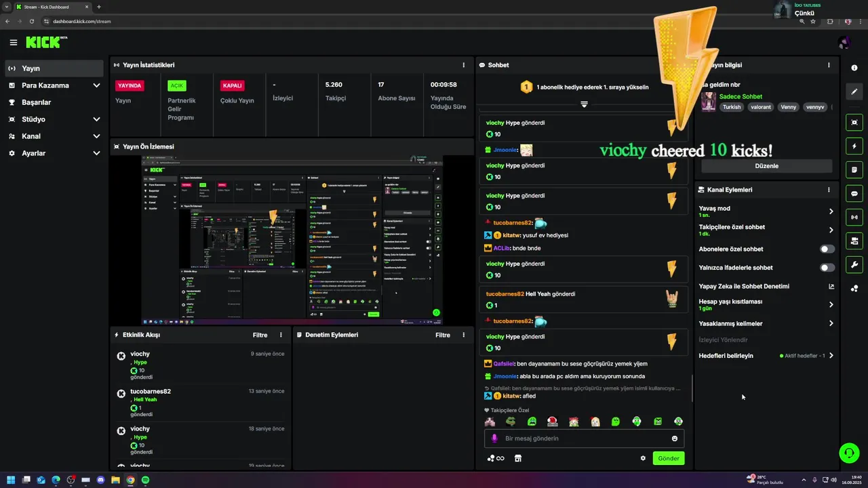The height and width of the screenshot is (488, 868).
Task: Open Yapay Zeka ile Sohbet Denetimi chart icon
Action: click(831, 286)
